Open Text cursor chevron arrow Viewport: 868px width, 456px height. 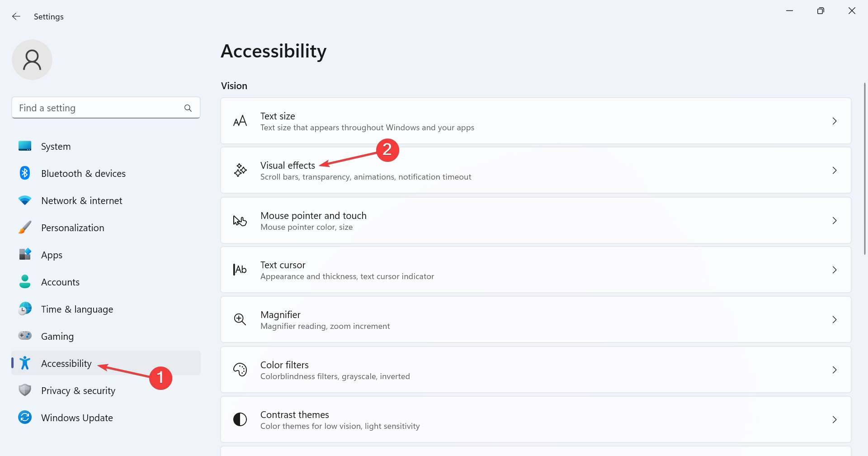(x=835, y=270)
